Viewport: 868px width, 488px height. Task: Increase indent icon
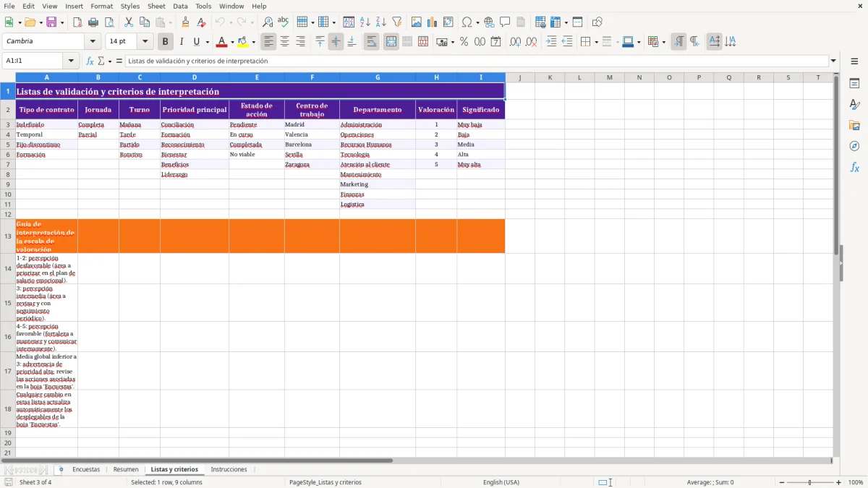coord(551,42)
